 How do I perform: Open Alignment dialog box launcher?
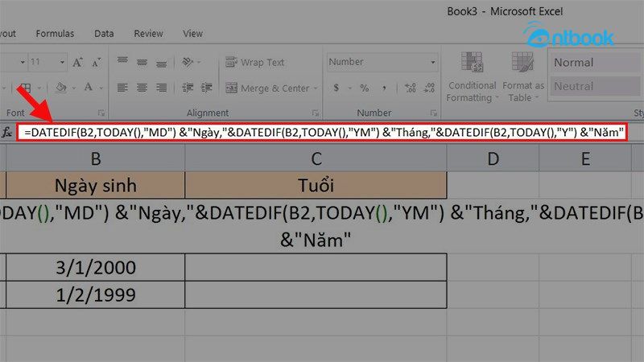click(x=316, y=113)
